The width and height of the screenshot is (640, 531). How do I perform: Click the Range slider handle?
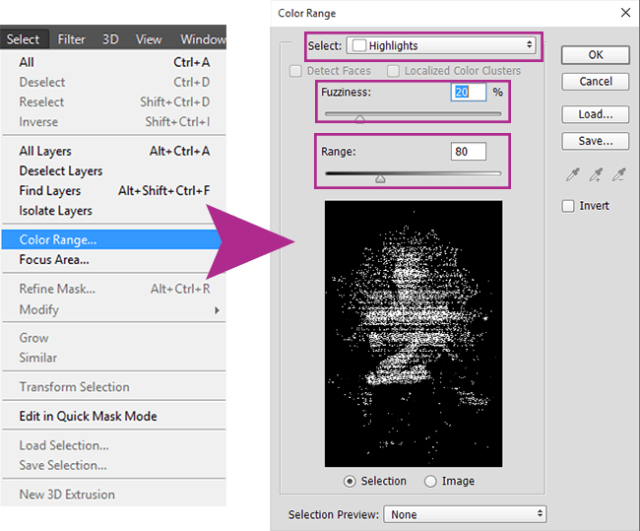380,178
